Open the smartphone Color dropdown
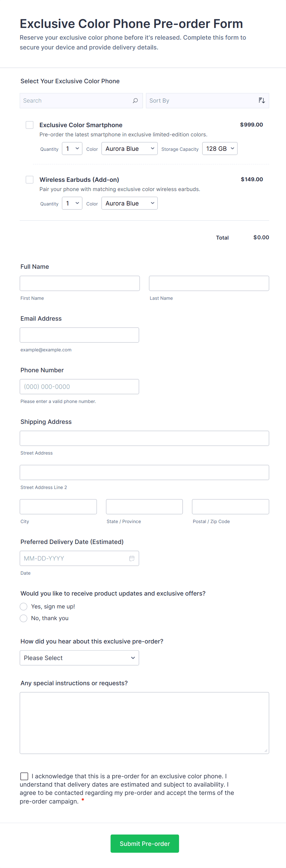 click(x=129, y=149)
